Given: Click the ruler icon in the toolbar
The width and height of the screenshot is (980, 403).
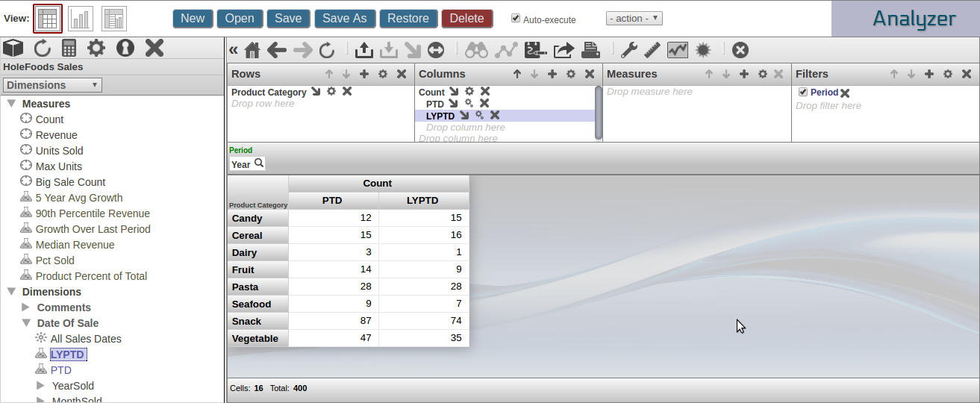Looking at the screenshot, I should (653, 50).
